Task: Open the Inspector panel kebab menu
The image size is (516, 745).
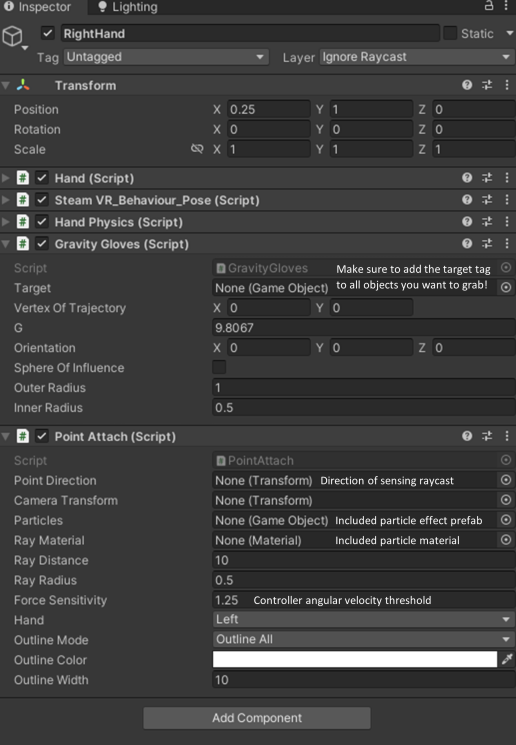Action: click(506, 6)
